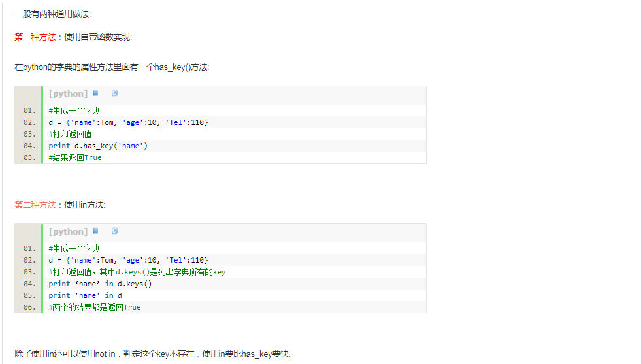Screen dimensions: 641x364
Task: Click comment mentioning d.keys()是列出字典所有的key
Action: click(x=137, y=273)
